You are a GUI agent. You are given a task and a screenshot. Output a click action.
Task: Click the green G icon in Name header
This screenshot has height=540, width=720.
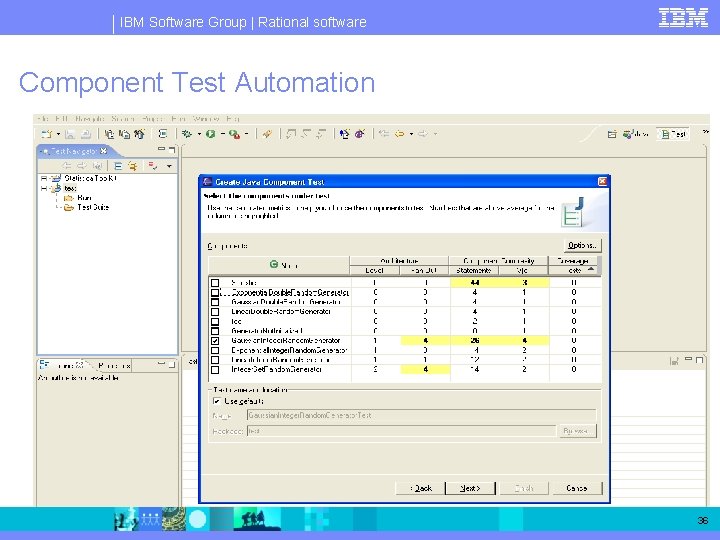[x=274, y=264]
